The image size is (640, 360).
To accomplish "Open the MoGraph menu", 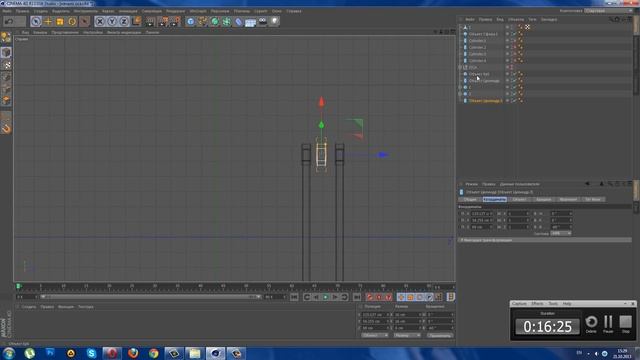I will (198, 11).
